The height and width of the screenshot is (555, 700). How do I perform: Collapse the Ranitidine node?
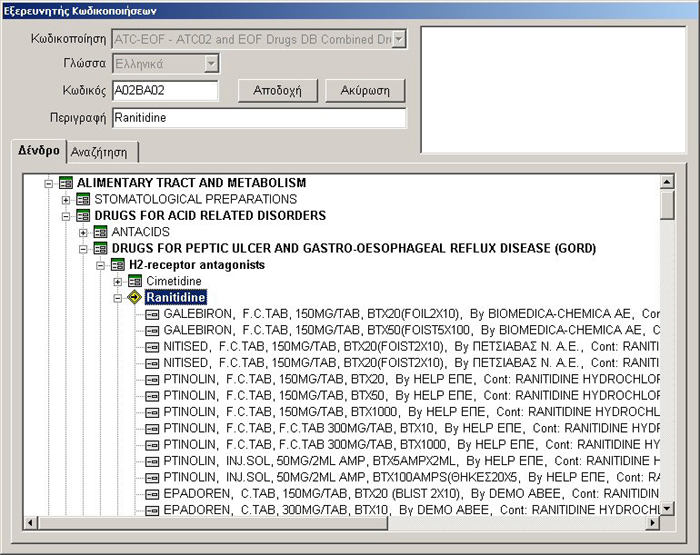tap(117, 298)
